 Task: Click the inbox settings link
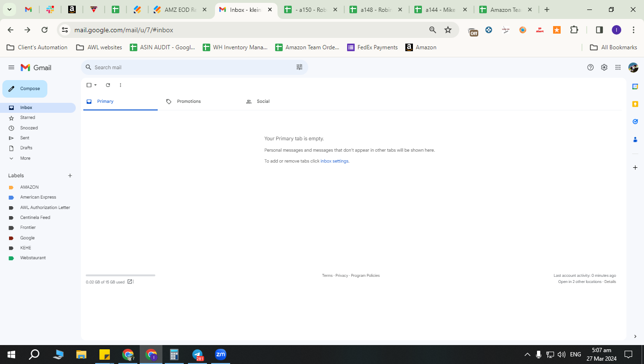pyautogui.click(x=334, y=161)
